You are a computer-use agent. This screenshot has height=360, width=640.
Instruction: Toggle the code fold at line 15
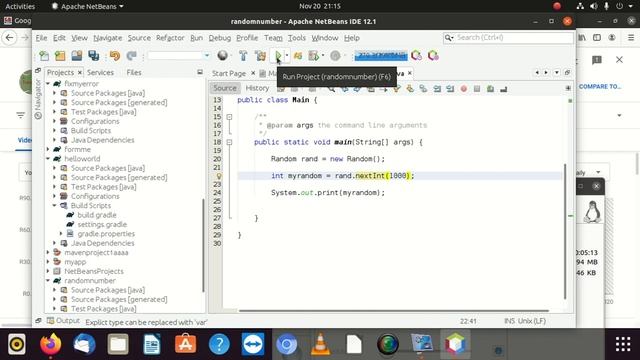click(x=229, y=117)
